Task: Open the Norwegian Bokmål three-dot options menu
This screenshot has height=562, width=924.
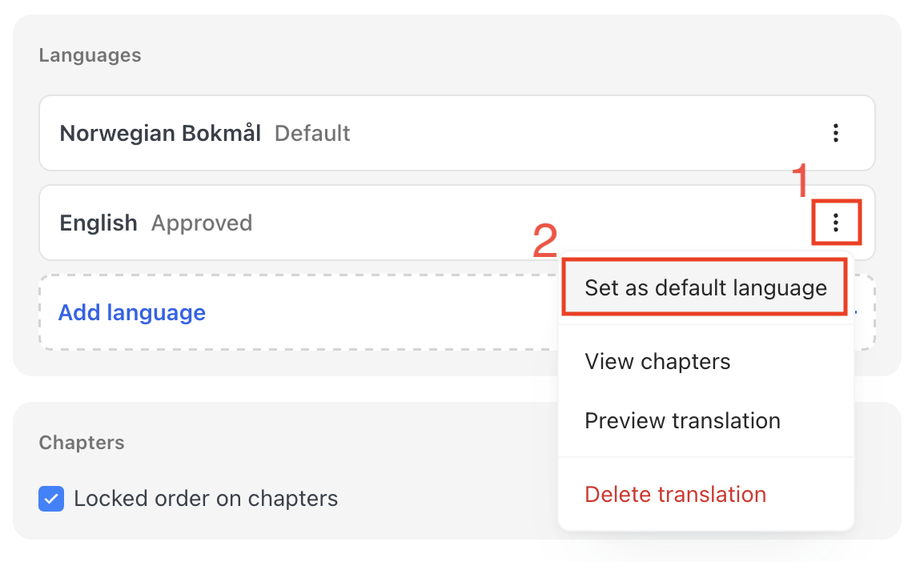Action: [836, 133]
